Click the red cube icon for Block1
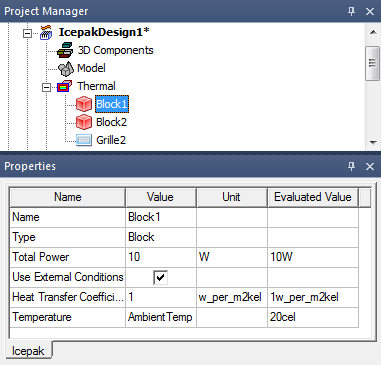381x365 pixels. click(x=84, y=104)
